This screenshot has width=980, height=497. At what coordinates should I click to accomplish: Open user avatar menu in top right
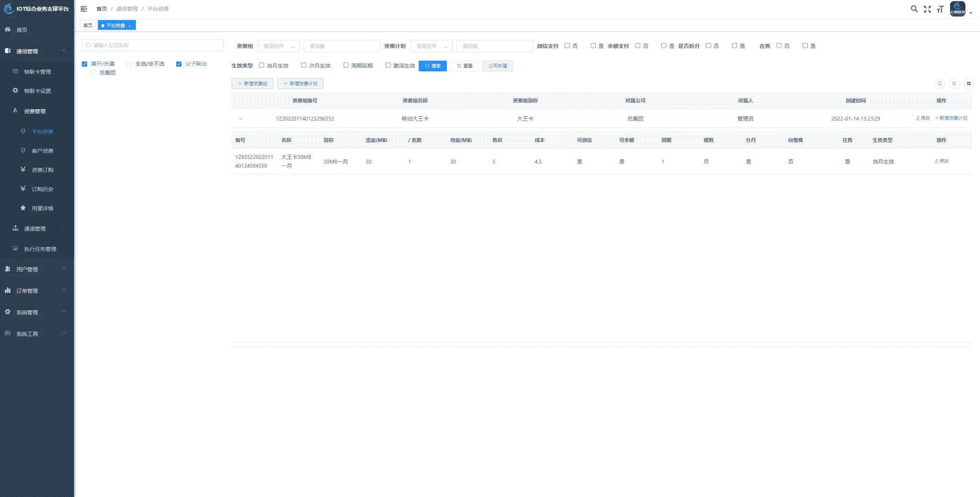point(958,9)
